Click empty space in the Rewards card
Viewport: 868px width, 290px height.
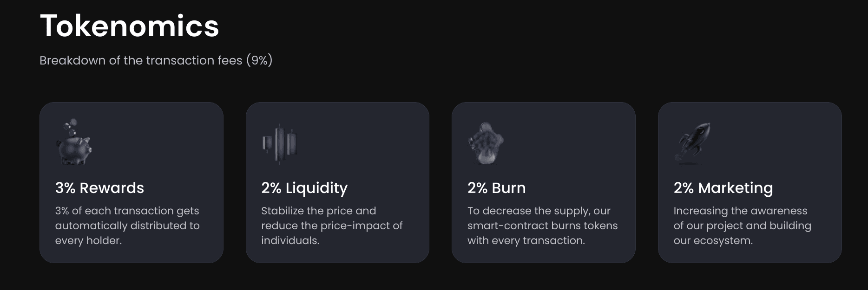point(167,139)
